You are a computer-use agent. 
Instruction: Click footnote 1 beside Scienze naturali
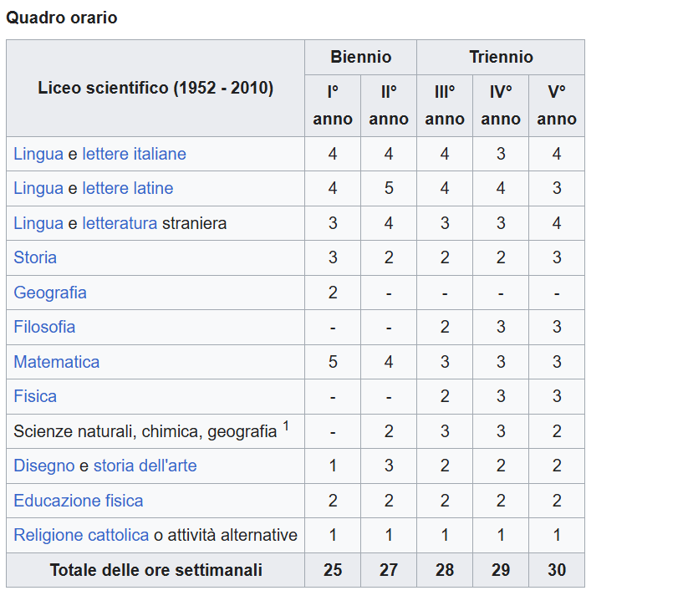286,427
